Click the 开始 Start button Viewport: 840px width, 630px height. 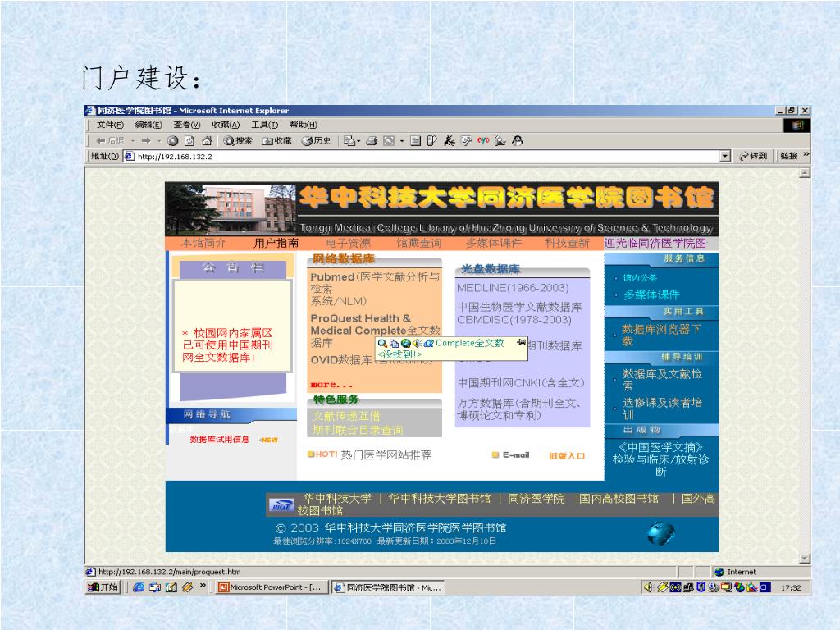[104, 587]
